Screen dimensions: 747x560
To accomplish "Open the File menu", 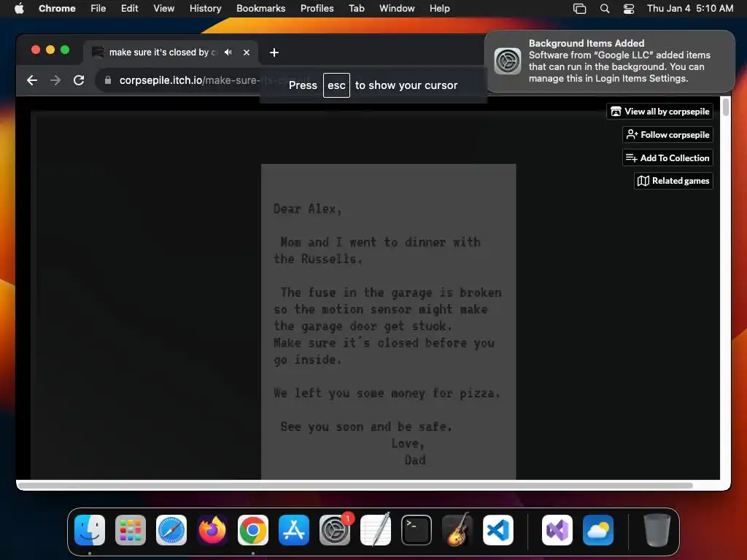I will (x=98, y=9).
